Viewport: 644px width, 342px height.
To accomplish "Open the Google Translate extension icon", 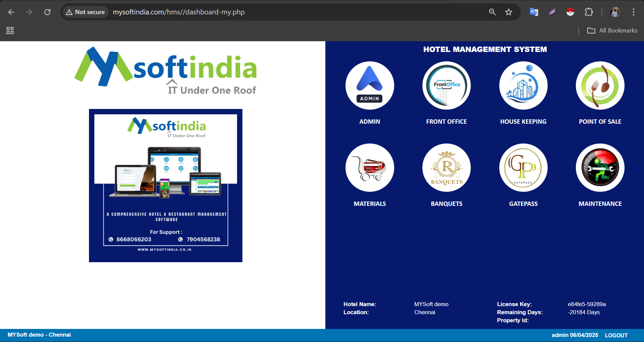I will coord(534,12).
